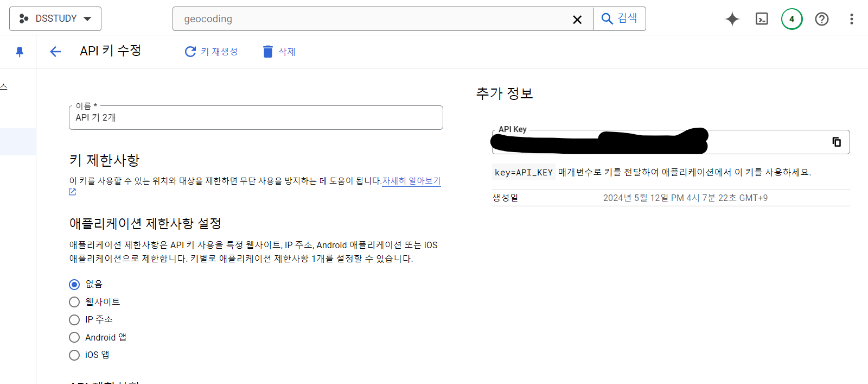
Task: Open the help question mark icon
Action: pos(821,19)
